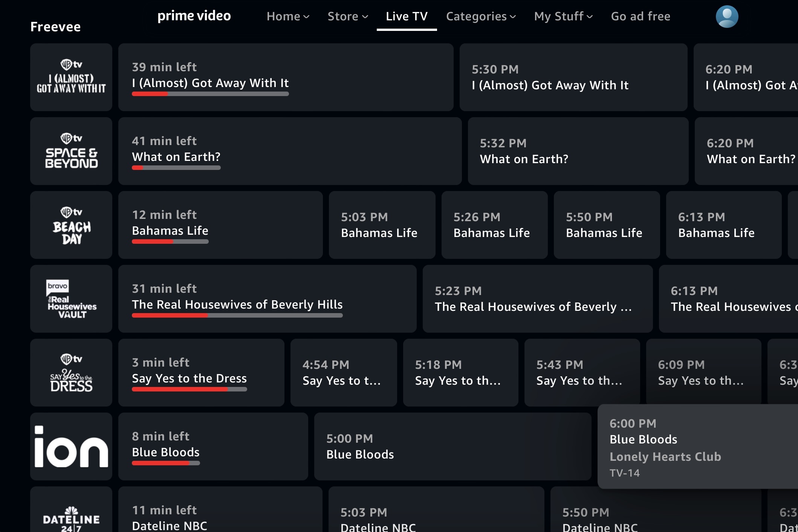This screenshot has height=532, width=798.
Task: Click the Real Housewives of Beverly Hills progress bar
Action: click(x=237, y=315)
